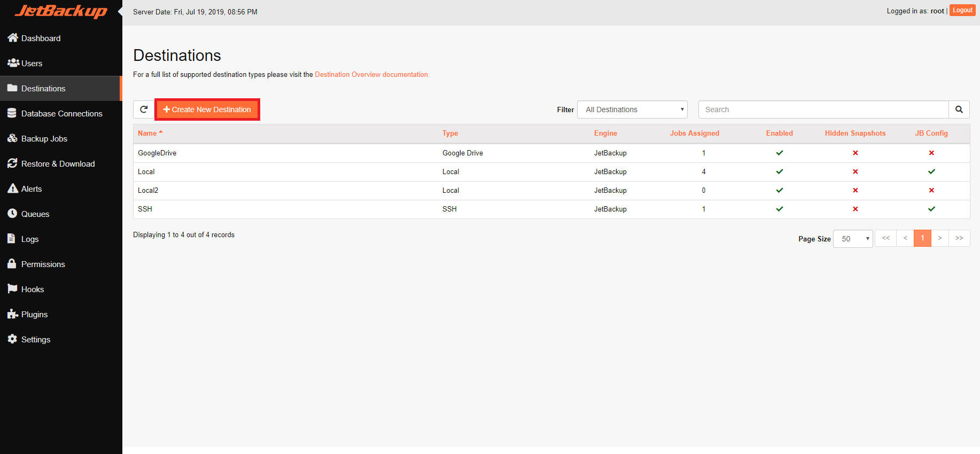
Task: Click the JetBackup logo
Action: (61, 11)
